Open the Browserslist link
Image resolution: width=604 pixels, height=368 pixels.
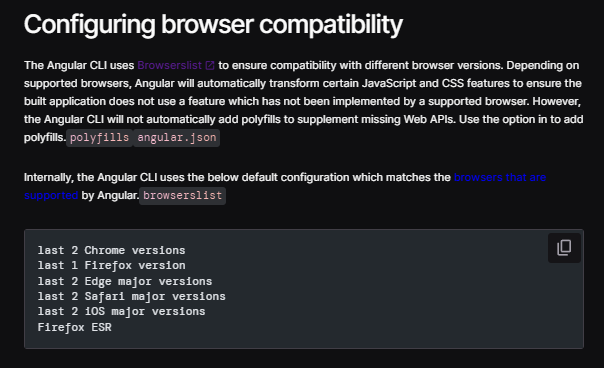169,66
